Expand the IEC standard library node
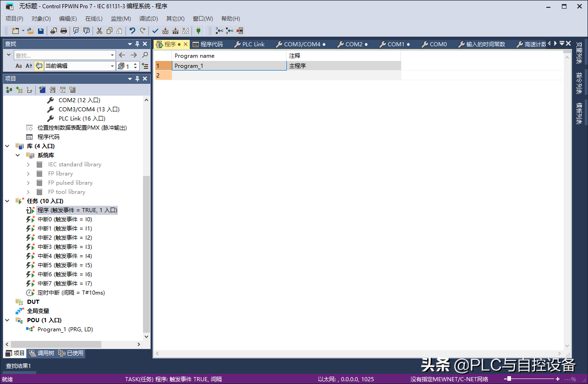This screenshot has width=588, height=384. pyautogui.click(x=28, y=165)
